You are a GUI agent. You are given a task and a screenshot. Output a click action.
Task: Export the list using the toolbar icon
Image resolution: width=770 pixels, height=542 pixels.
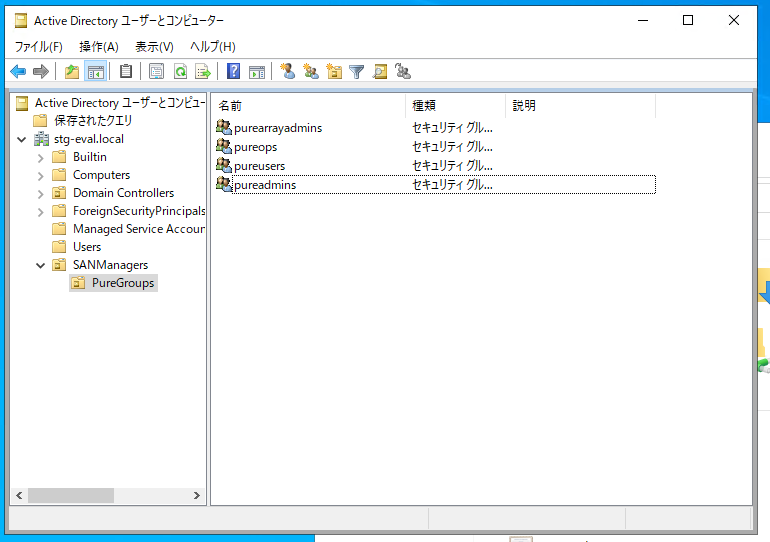(203, 72)
